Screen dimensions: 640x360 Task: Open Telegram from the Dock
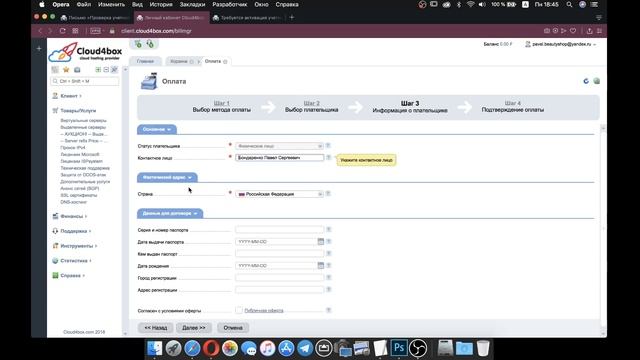(x=305, y=348)
